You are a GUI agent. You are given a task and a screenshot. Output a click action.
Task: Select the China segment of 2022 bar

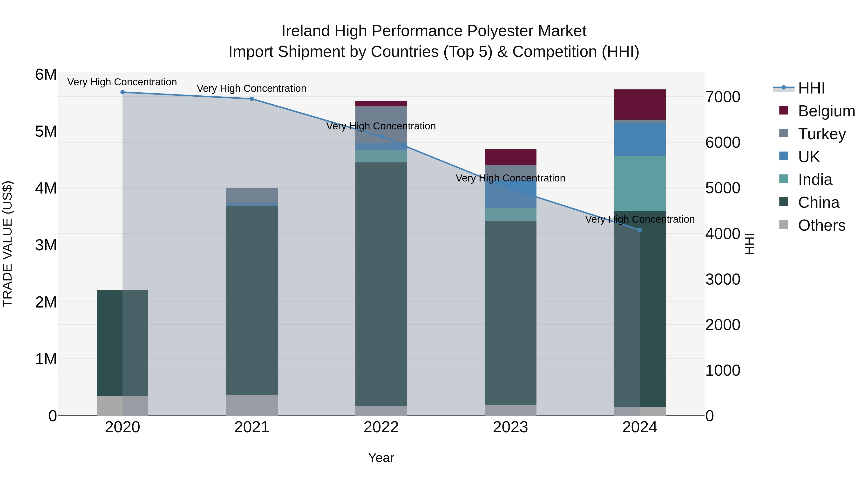click(381, 284)
